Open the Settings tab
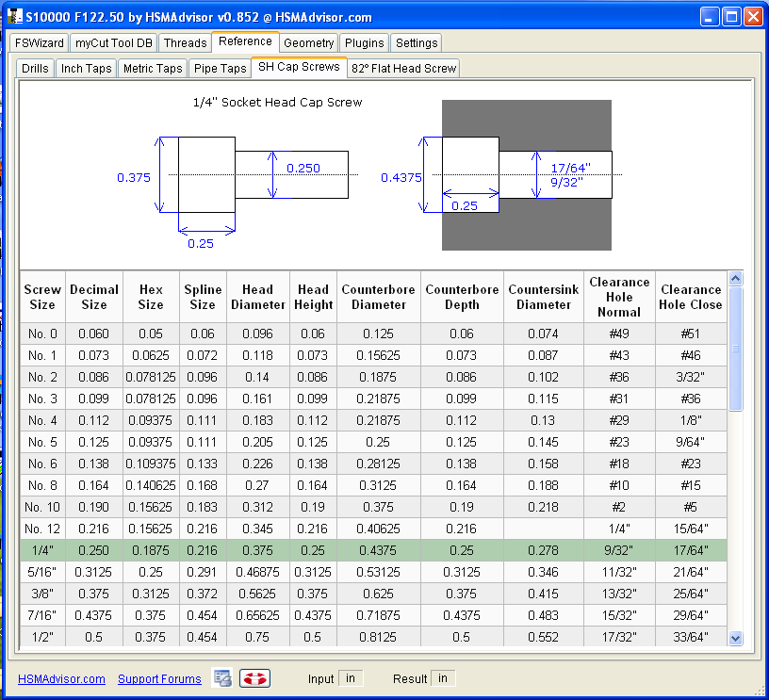 coord(417,43)
